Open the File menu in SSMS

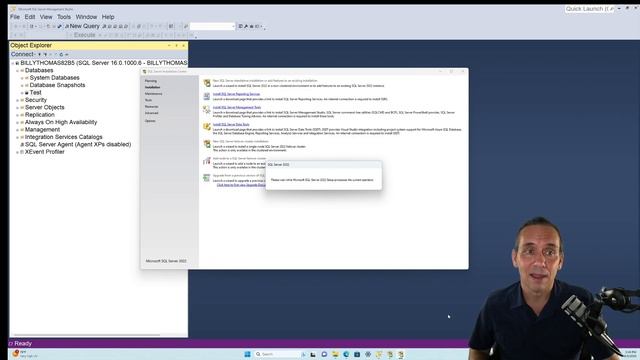15,17
